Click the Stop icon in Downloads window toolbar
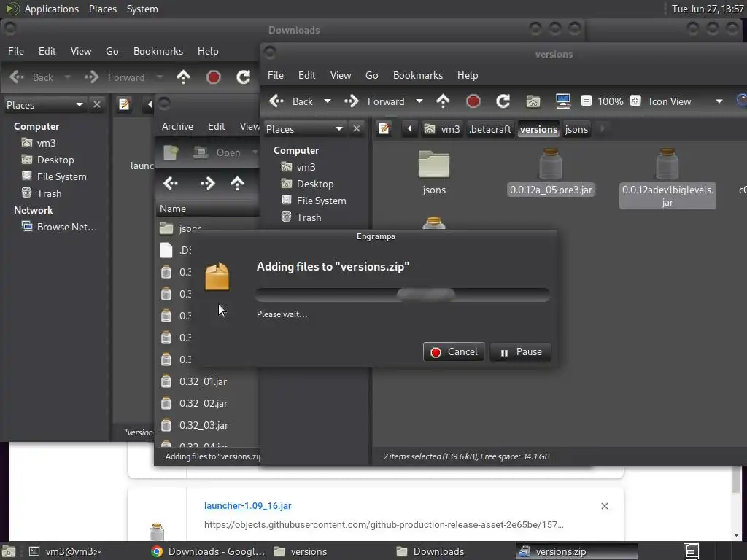 point(214,77)
